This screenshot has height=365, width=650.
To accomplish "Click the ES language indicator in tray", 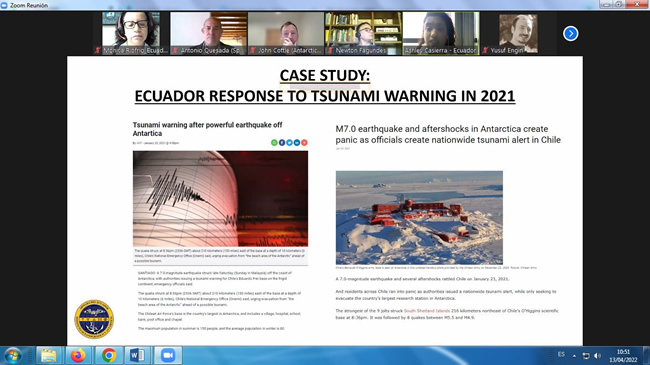I will pyautogui.click(x=561, y=355).
